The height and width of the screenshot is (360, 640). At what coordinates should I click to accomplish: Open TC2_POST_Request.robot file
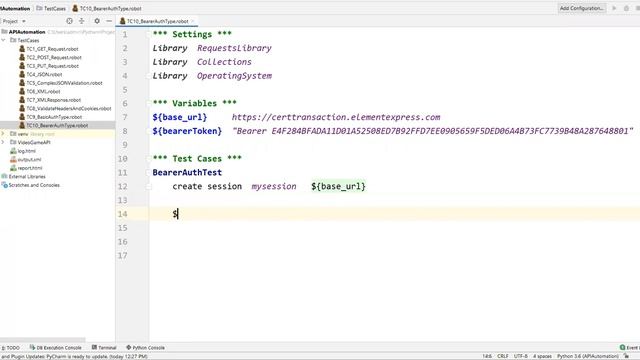[54, 58]
